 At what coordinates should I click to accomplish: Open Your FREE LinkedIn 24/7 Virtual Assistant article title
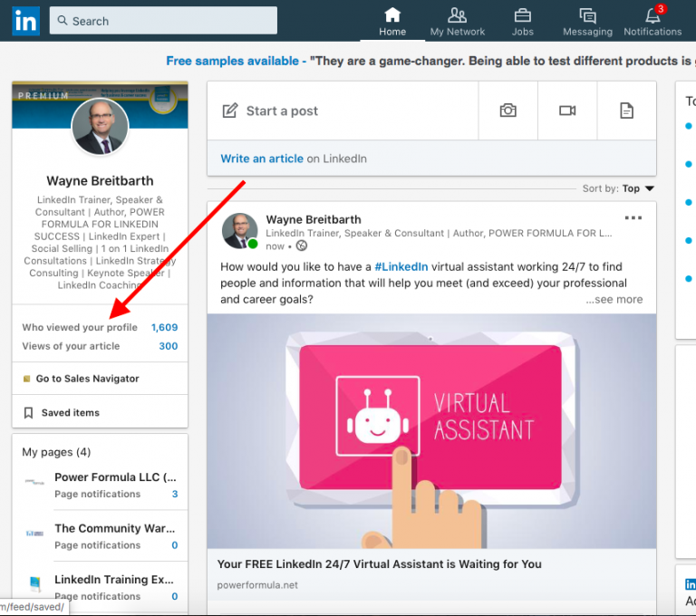pyautogui.click(x=379, y=564)
